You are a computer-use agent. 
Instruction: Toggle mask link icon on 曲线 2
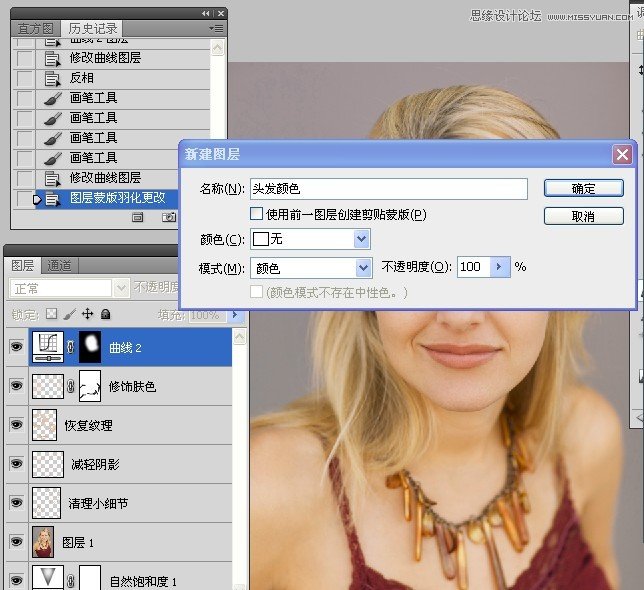click(x=71, y=347)
